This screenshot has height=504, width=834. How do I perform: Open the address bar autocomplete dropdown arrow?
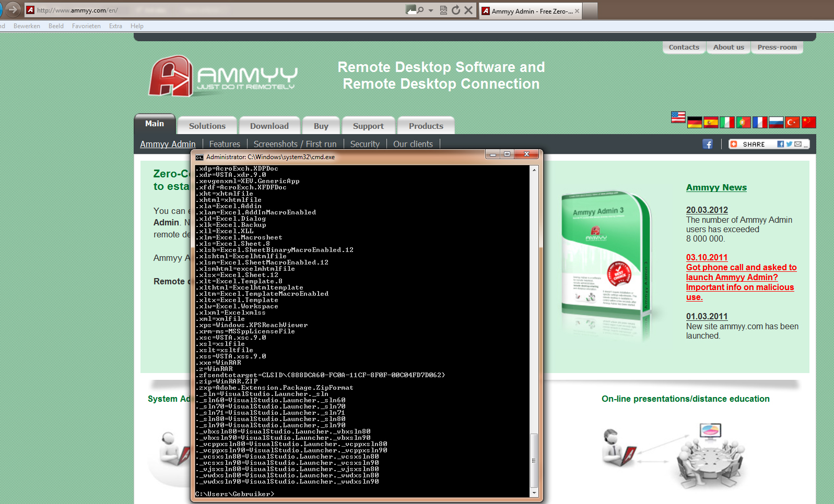[x=431, y=10]
